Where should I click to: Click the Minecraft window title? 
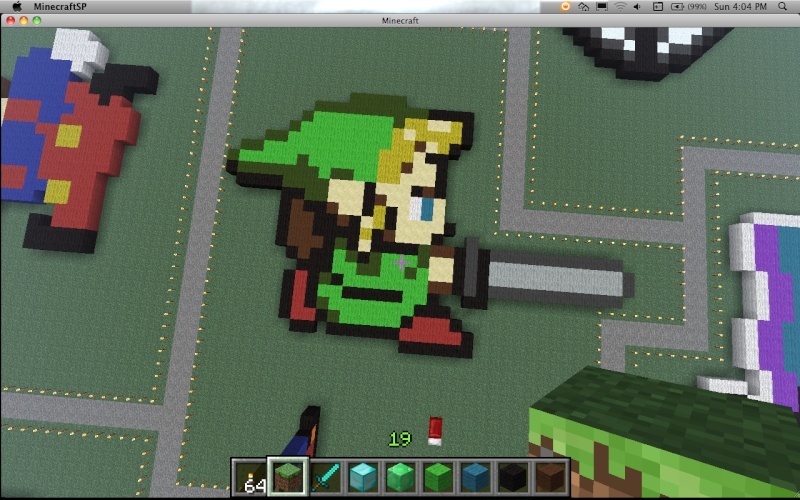(x=400, y=20)
